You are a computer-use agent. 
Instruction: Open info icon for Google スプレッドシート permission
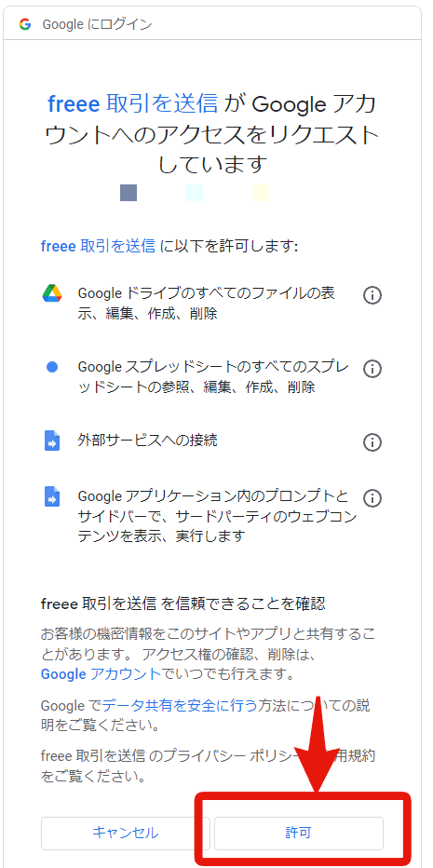point(372,369)
